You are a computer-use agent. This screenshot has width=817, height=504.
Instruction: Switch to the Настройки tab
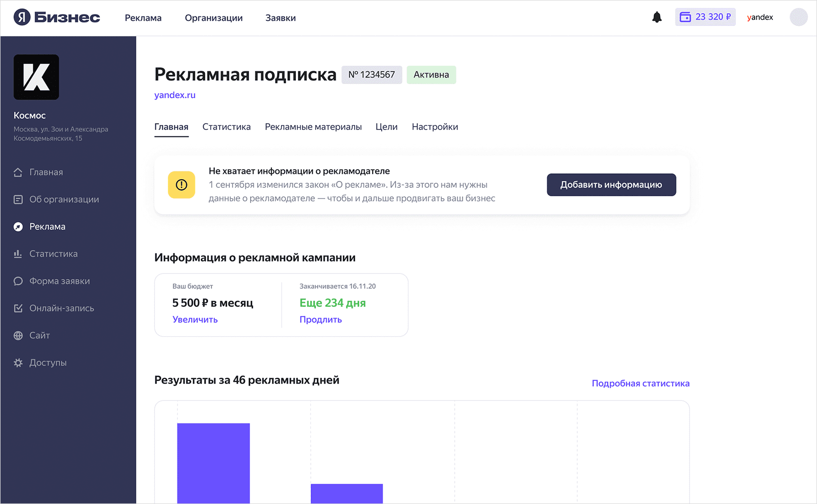[434, 127]
